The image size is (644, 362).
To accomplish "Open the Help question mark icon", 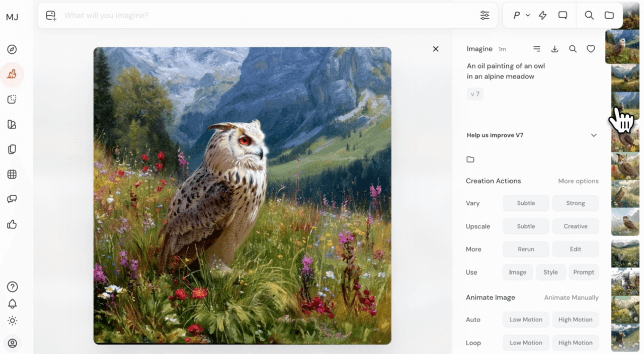I will pos(12,287).
